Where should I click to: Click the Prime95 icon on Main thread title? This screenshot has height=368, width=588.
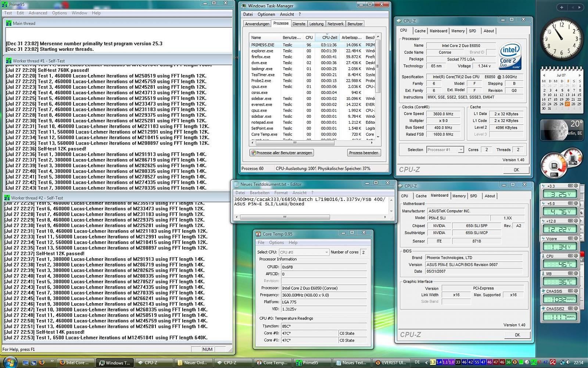point(8,23)
